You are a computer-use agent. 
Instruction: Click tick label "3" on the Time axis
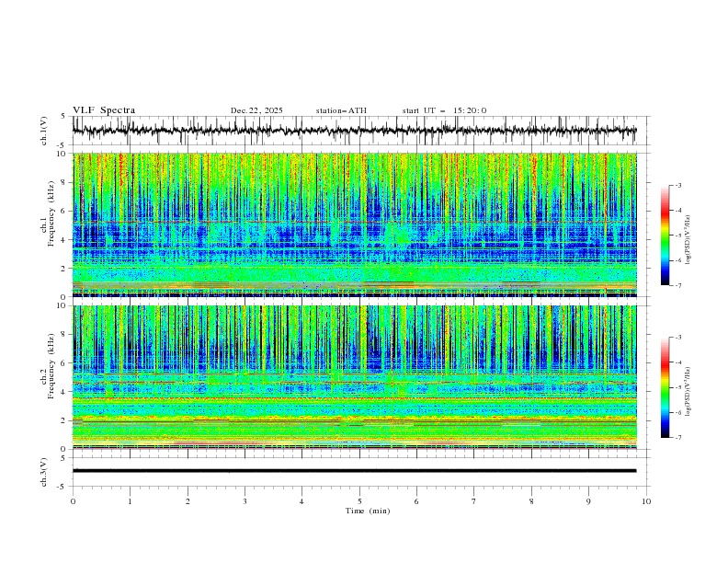245,501
